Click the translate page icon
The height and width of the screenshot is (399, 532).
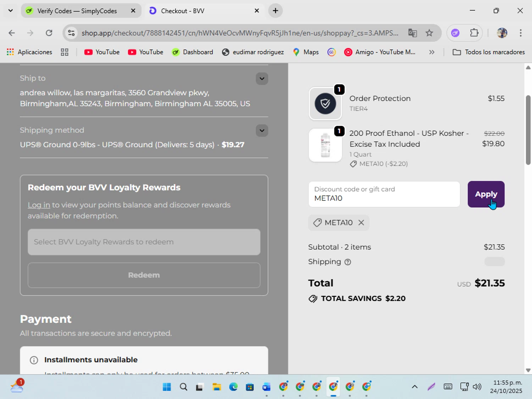(x=412, y=33)
